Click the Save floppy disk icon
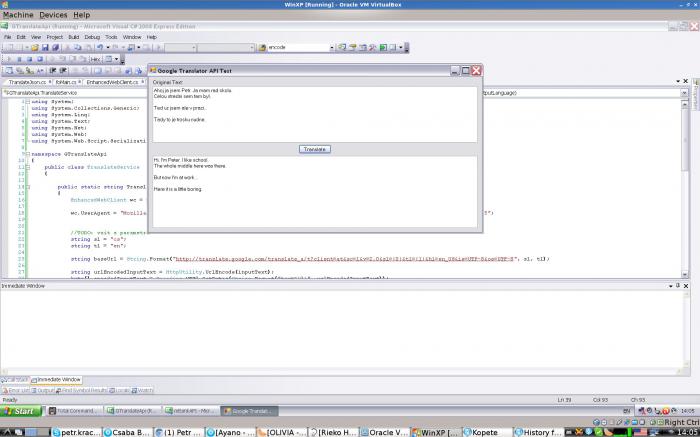700x437 pixels. tap(45, 47)
